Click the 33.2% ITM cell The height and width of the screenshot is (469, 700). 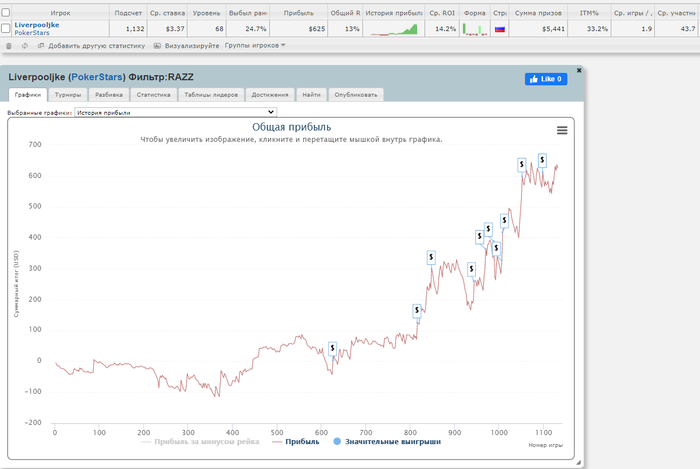tap(589, 29)
